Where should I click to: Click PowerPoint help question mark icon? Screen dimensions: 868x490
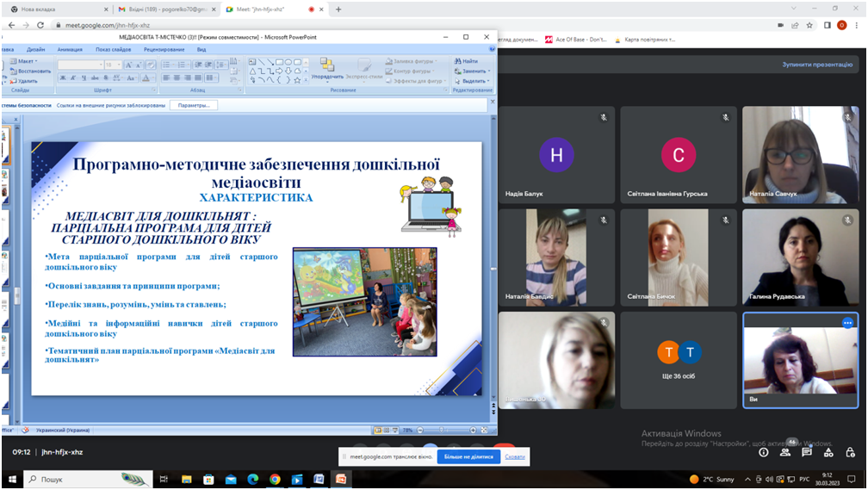492,49
